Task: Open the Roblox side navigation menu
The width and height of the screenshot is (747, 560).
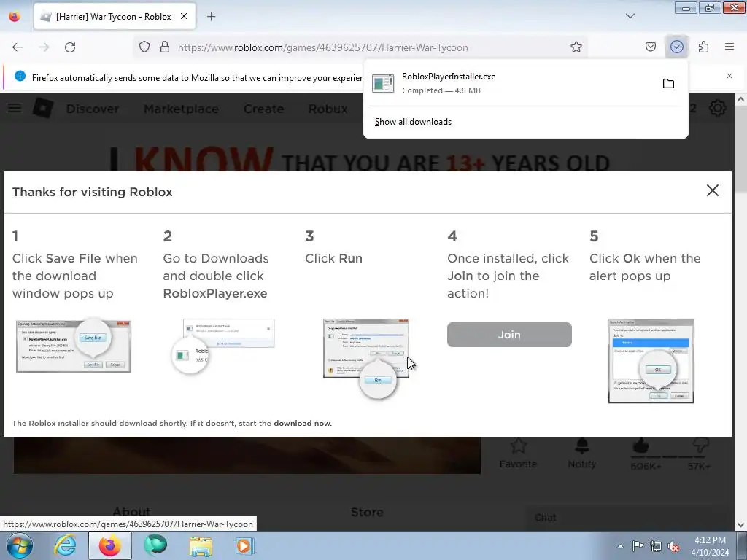Action: [15, 109]
